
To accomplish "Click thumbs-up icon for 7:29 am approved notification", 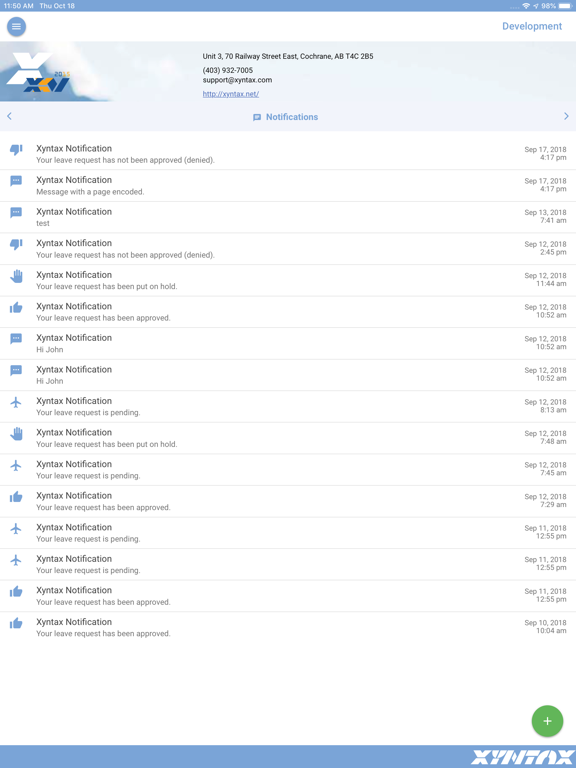I will (x=16, y=497).
